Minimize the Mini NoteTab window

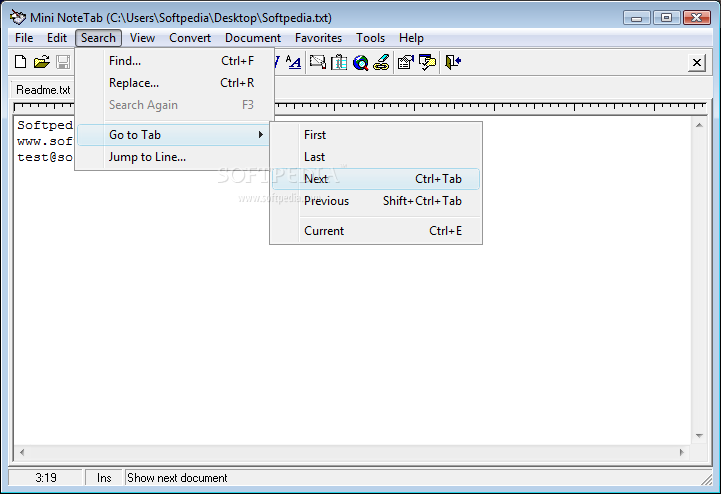click(x=636, y=18)
